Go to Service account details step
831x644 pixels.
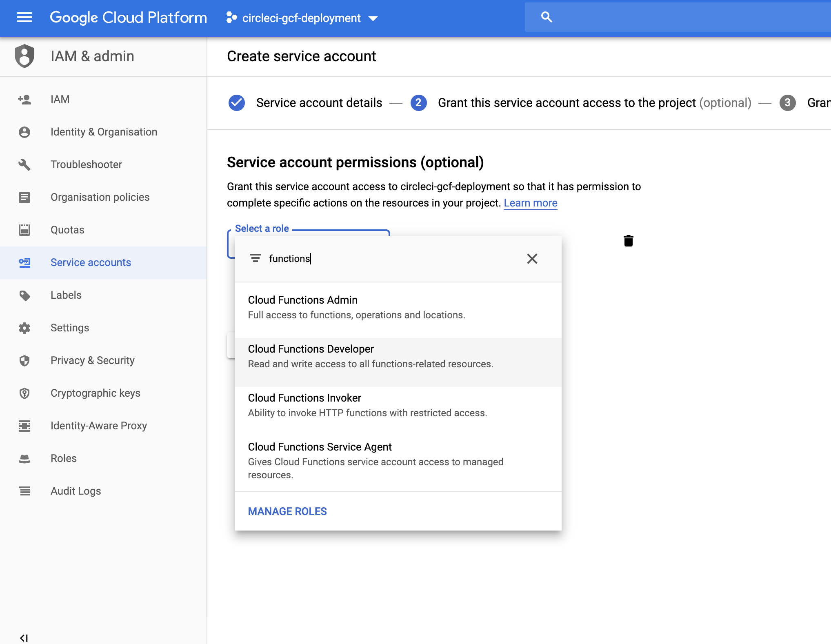click(319, 103)
